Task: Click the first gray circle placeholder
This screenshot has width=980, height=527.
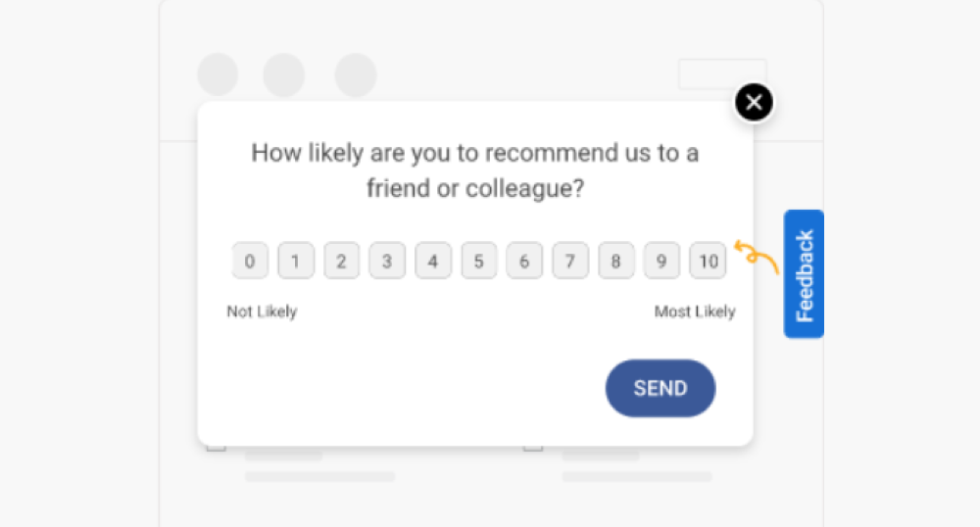Action: [218, 75]
